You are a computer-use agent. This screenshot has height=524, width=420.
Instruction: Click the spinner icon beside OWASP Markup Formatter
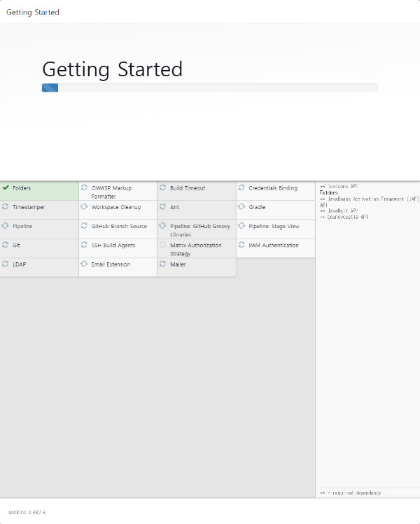[x=84, y=187]
